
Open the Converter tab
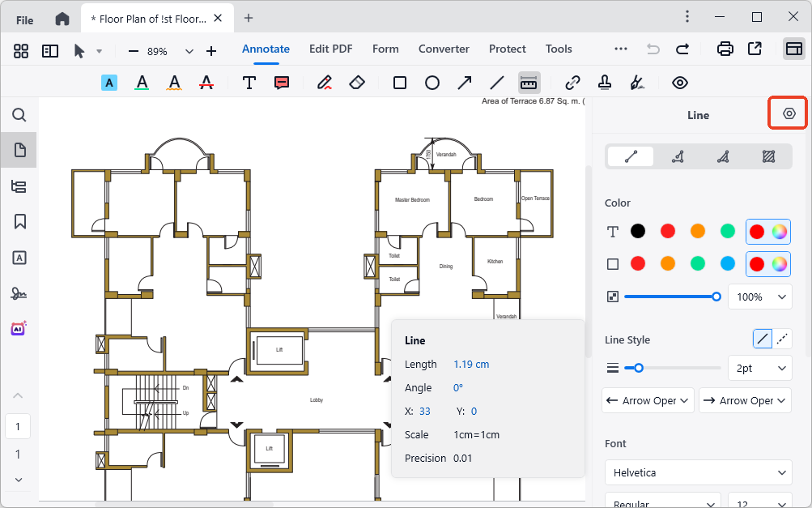444,49
